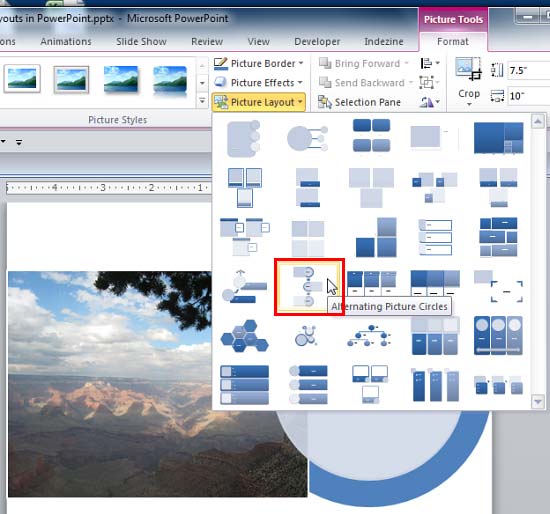
Task: Apply the first white frame picture style
Action: click(22, 79)
